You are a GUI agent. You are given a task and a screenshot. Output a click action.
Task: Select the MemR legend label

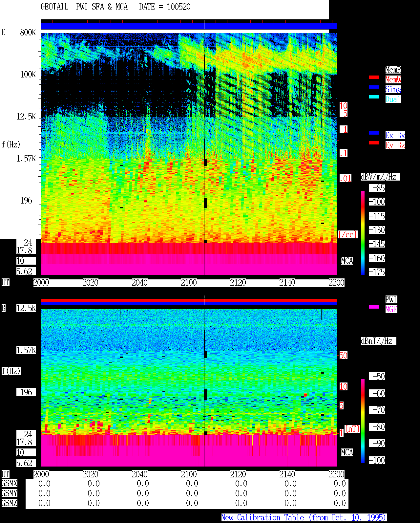393,70
